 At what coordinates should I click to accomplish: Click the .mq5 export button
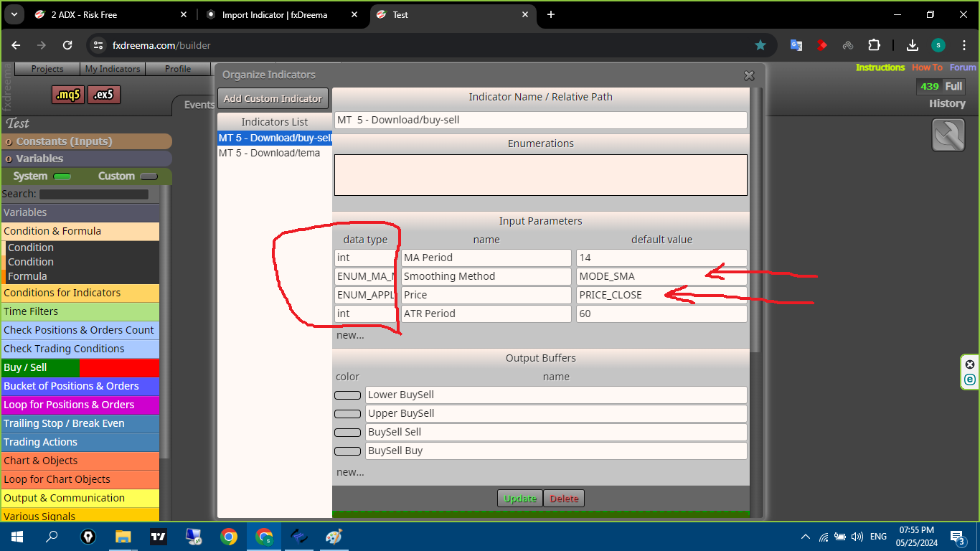coord(68,94)
